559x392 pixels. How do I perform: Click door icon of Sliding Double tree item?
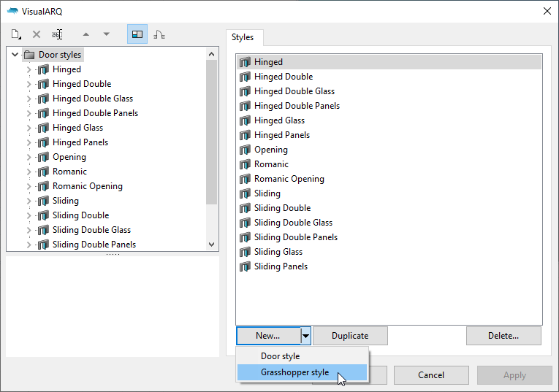pos(43,215)
